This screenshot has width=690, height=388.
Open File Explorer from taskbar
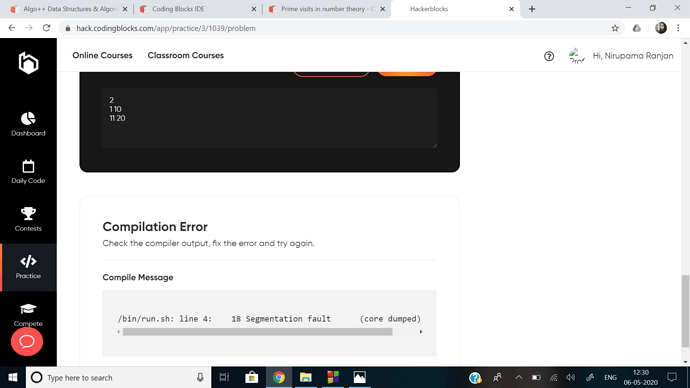(x=305, y=377)
